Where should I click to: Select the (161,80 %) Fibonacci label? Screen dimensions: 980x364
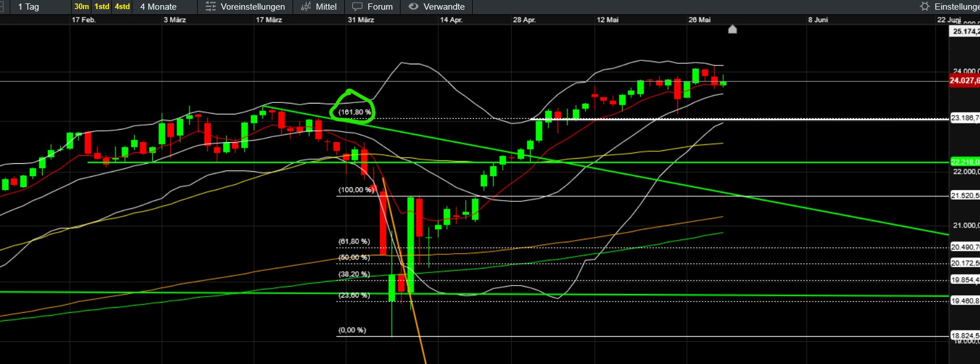[x=355, y=112]
